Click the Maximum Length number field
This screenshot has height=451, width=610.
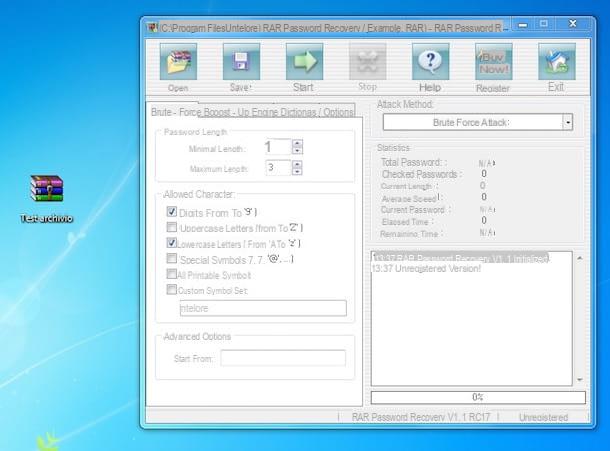coord(278,168)
